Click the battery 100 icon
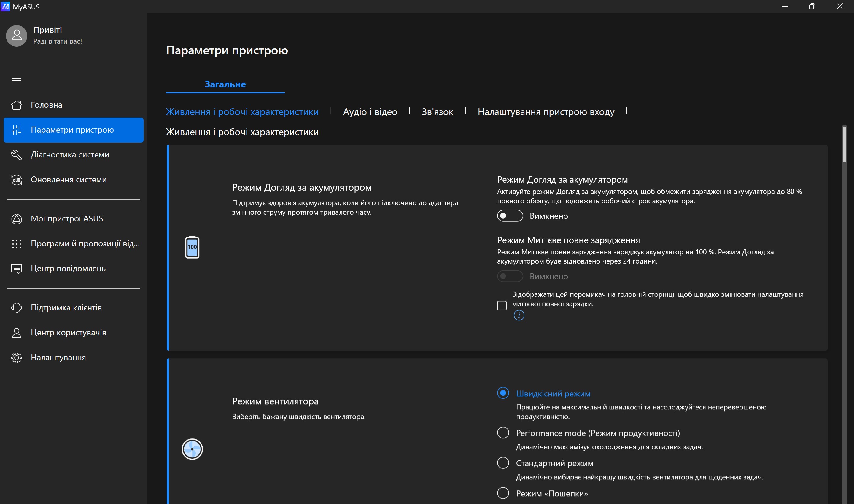 192,247
